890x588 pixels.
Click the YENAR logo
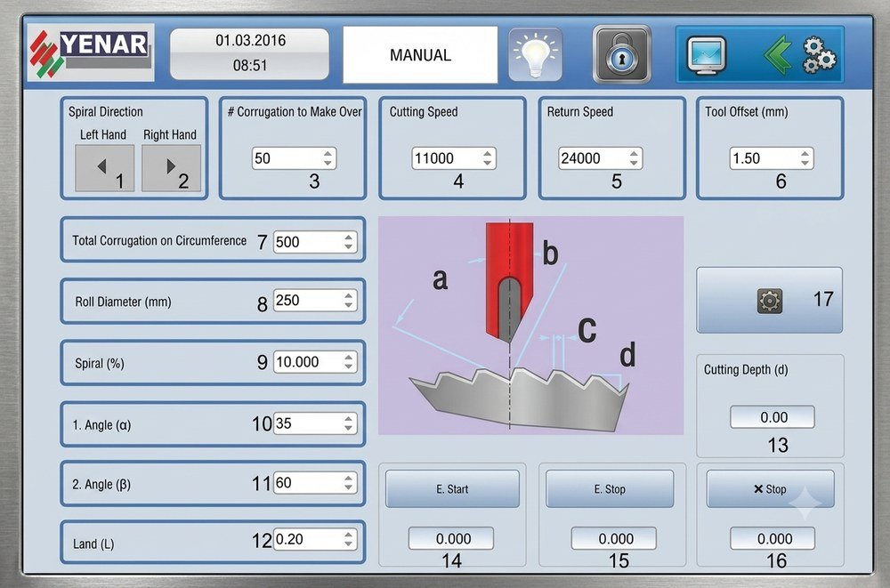click(91, 53)
